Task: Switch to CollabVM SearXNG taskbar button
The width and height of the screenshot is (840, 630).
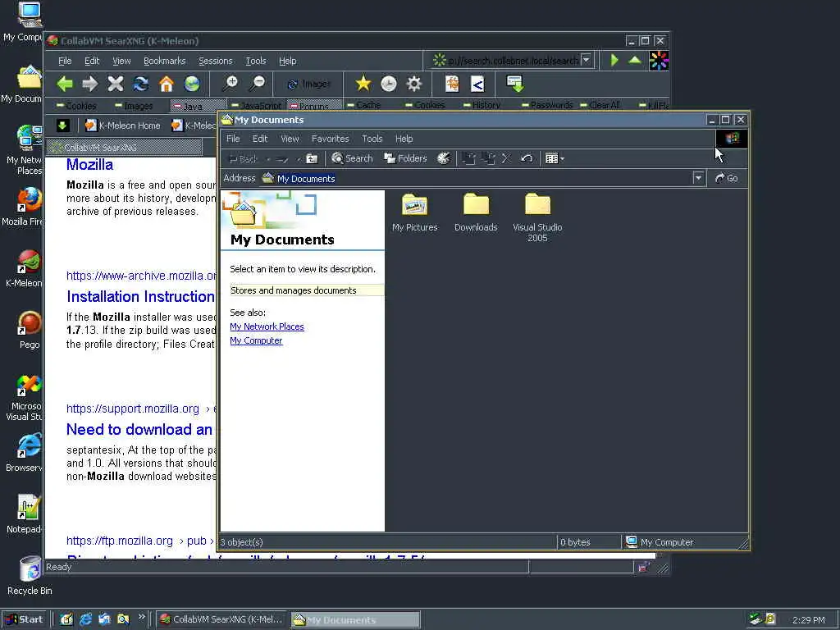Action: (x=221, y=619)
